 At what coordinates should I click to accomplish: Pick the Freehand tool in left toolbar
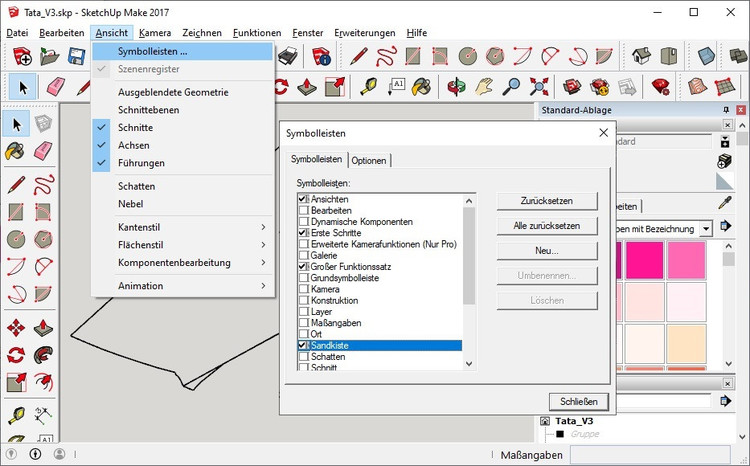click(44, 184)
